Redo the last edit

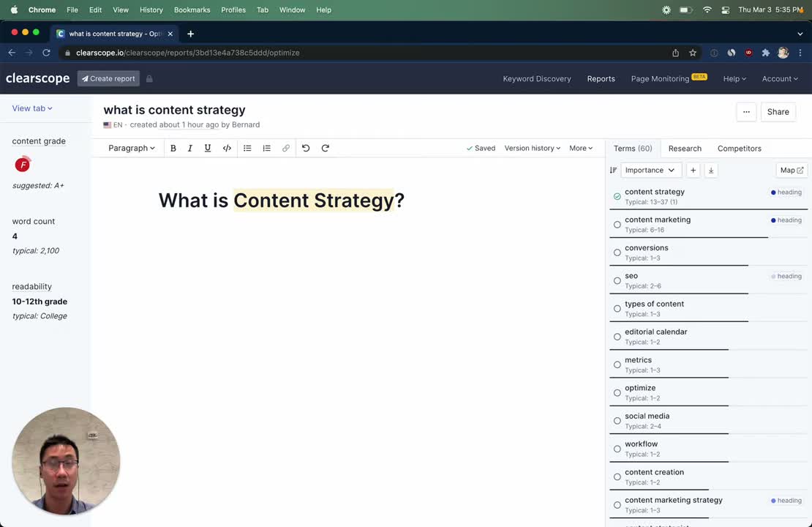tap(326, 148)
